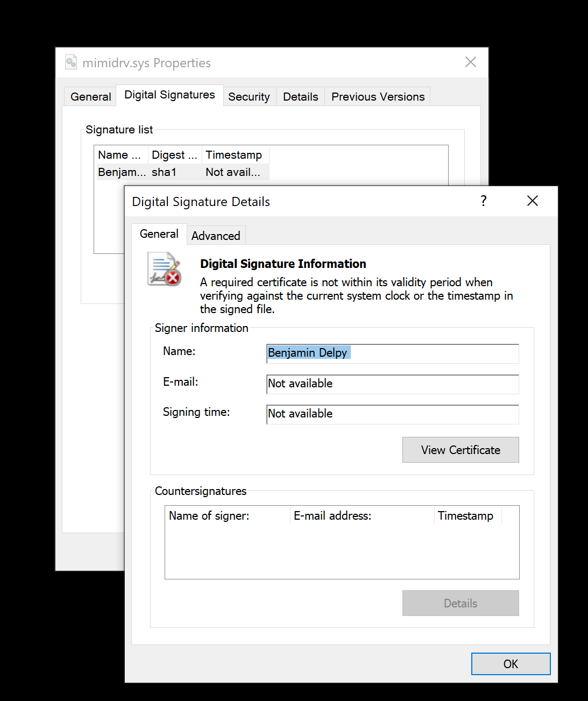Click the signer Name field with Benjamin Delpy

click(392, 353)
